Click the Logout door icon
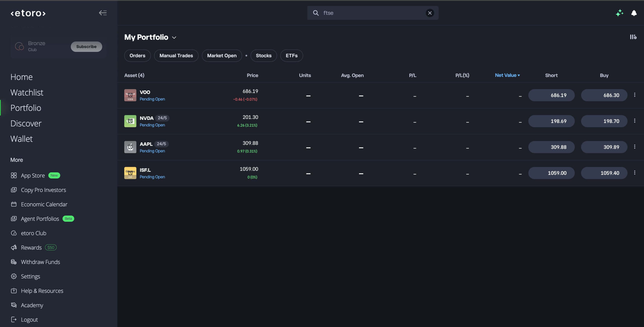The height and width of the screenshot is (327, 644). point(14,319)
